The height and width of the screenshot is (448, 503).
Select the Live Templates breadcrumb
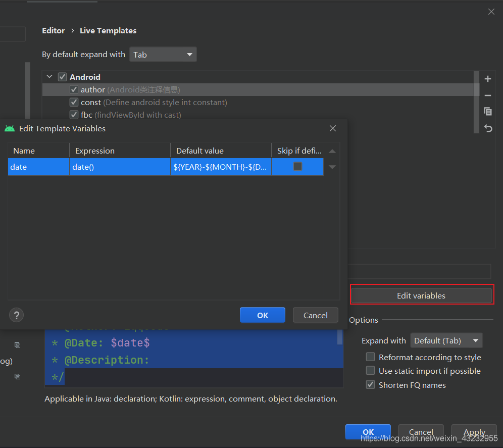click(x=108, y=30)
